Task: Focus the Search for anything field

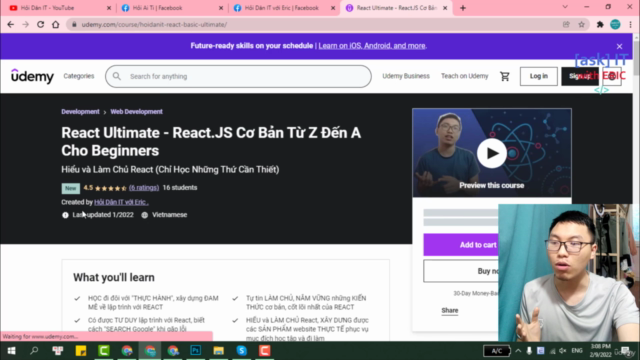Action: pyautogui.click(x=238, y=76)
